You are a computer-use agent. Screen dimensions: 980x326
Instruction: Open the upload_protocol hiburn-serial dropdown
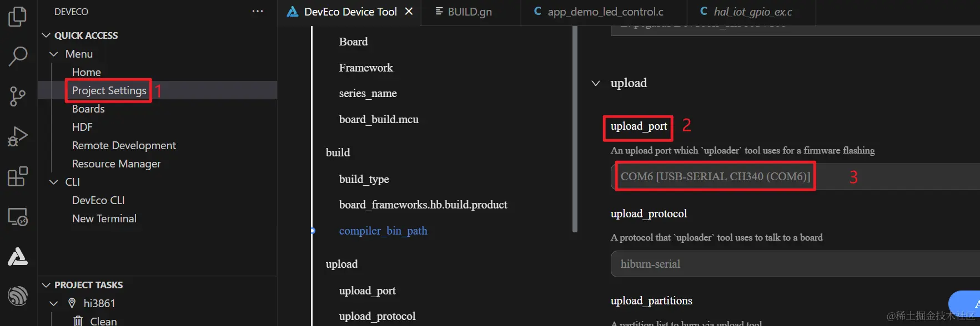point(795,264)
